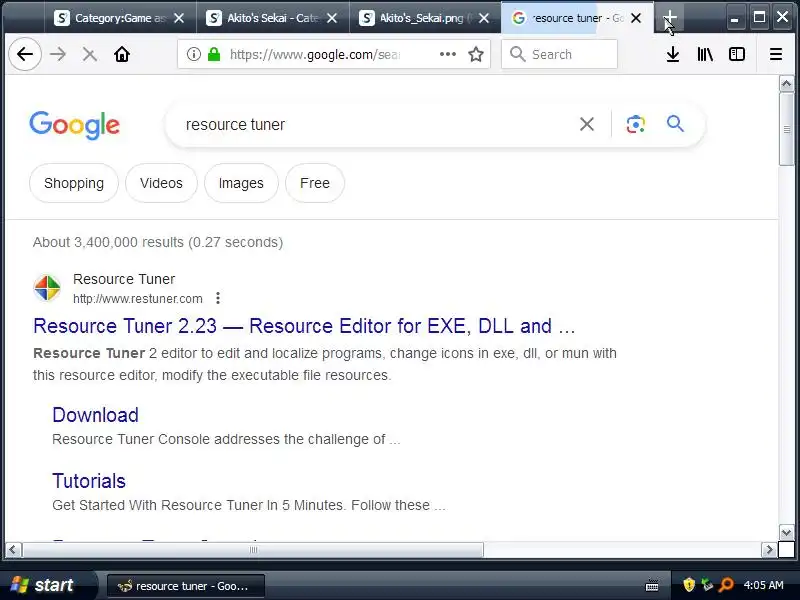The width and height of the screenshot is (800, 600).
Task: Open the Firefox hamburger menu
Action: click(x=776, y=54)
